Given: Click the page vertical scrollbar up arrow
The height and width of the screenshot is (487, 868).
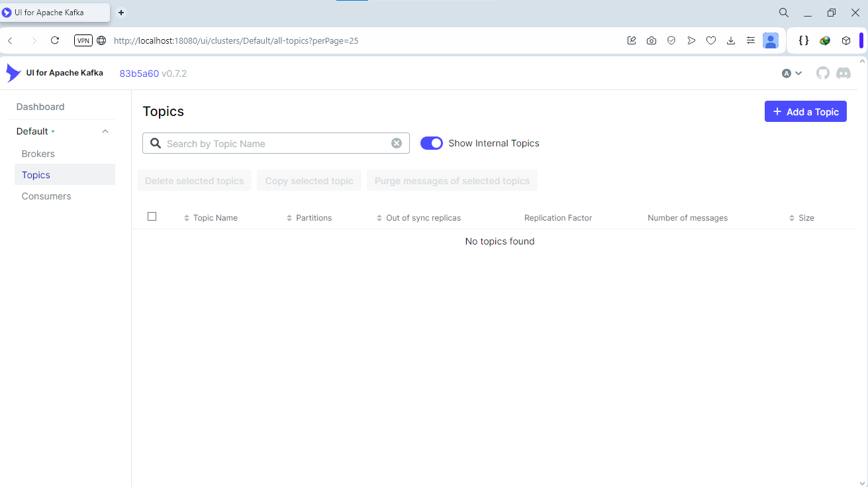Looking at the screenshot, I should [x=862, y=61].
